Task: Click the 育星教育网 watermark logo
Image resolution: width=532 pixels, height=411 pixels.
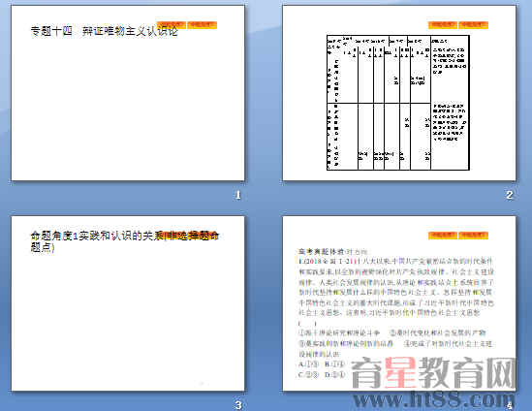Action: [433, 372]
